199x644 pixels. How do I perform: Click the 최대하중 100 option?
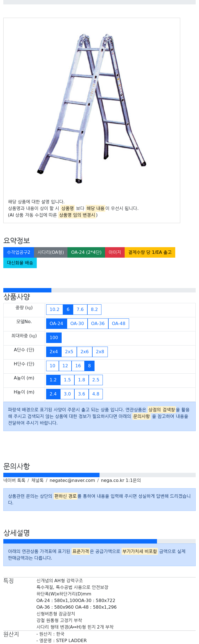(54, 338)
